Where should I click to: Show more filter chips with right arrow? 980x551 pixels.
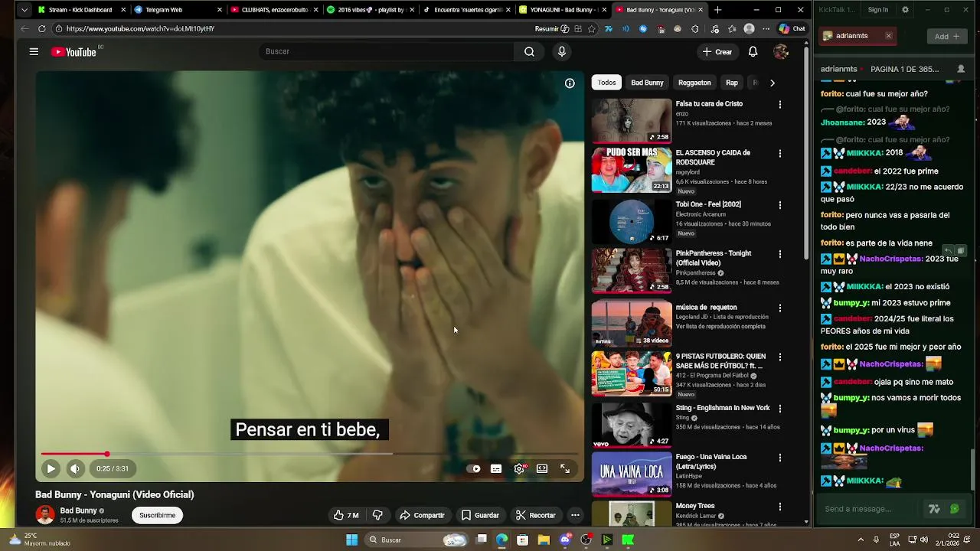click(x=773, y=83)
